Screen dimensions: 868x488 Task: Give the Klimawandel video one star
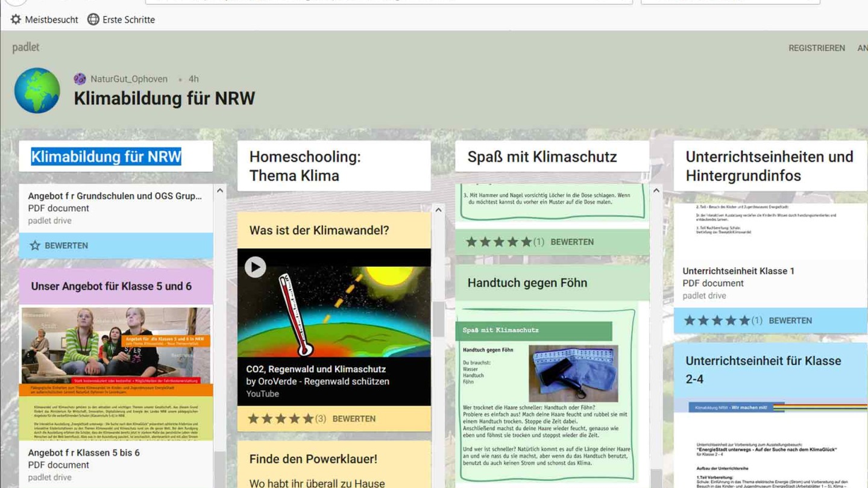253,418
